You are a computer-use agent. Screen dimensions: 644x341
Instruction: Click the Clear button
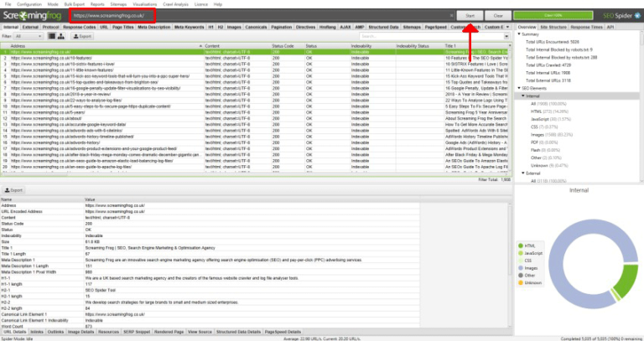coord(498,16)
